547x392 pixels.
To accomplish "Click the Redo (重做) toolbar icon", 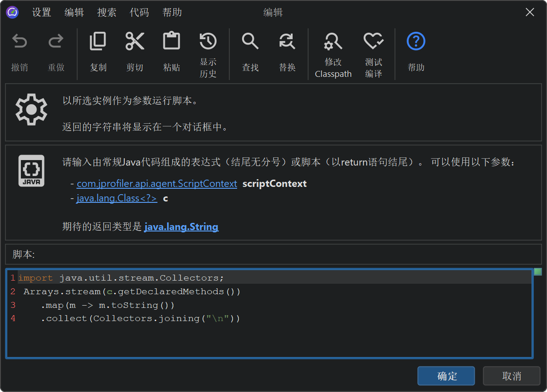I will (56, 42).
